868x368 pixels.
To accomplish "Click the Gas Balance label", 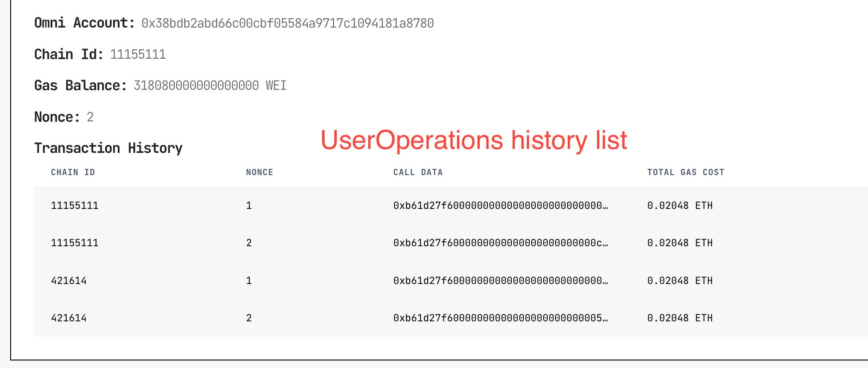I will click(81, 85).
